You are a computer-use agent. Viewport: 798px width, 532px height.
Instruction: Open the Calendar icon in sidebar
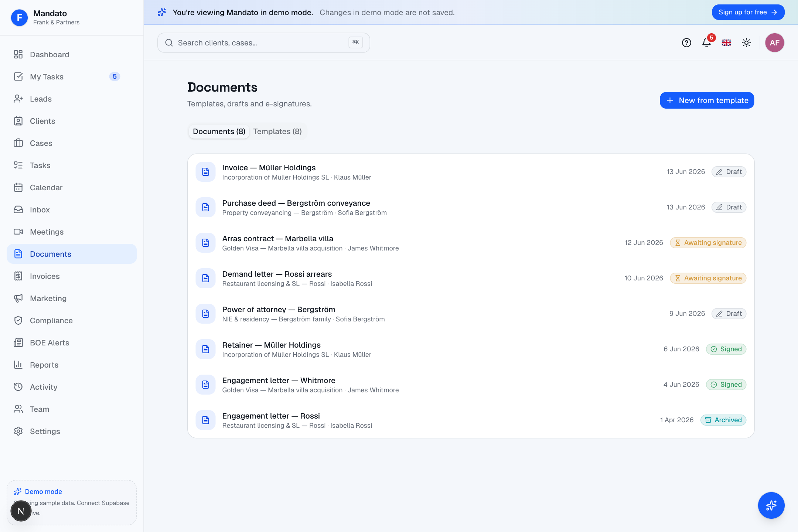[18, 188]
